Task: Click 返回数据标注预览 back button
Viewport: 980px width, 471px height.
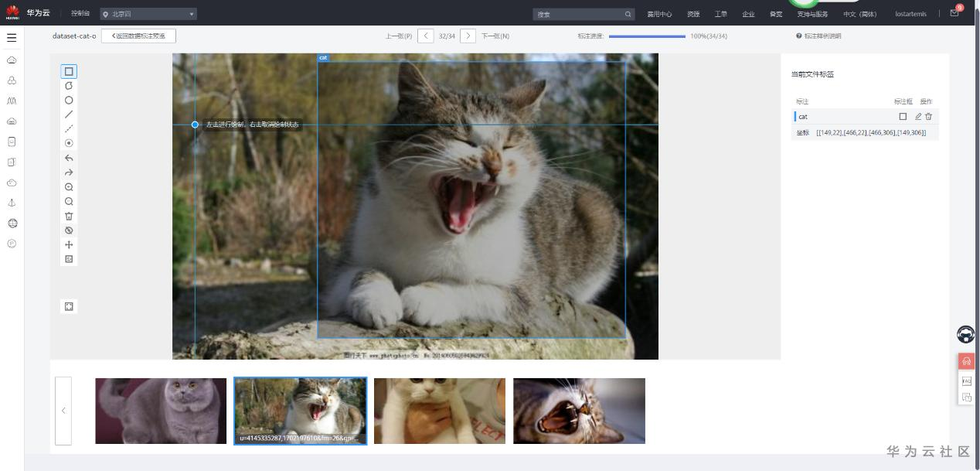Action: [x=138, y=36]
